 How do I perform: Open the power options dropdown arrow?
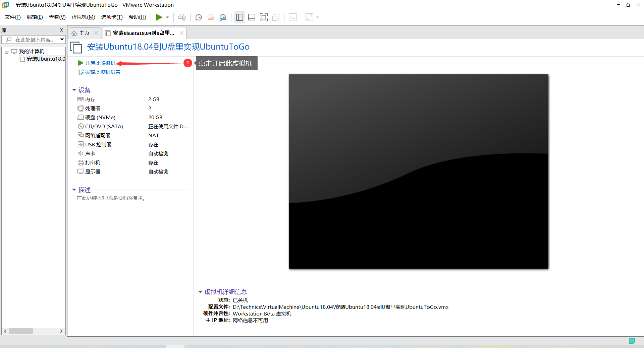pos(167,17)
